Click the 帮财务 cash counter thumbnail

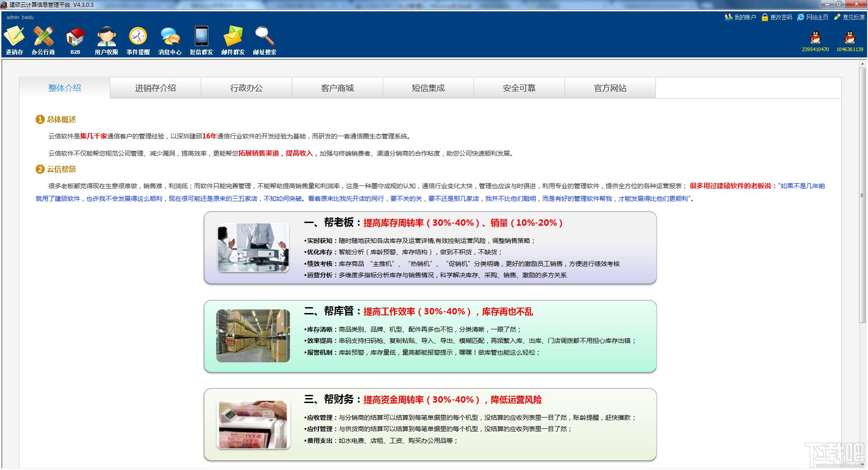tap(253, 424)
